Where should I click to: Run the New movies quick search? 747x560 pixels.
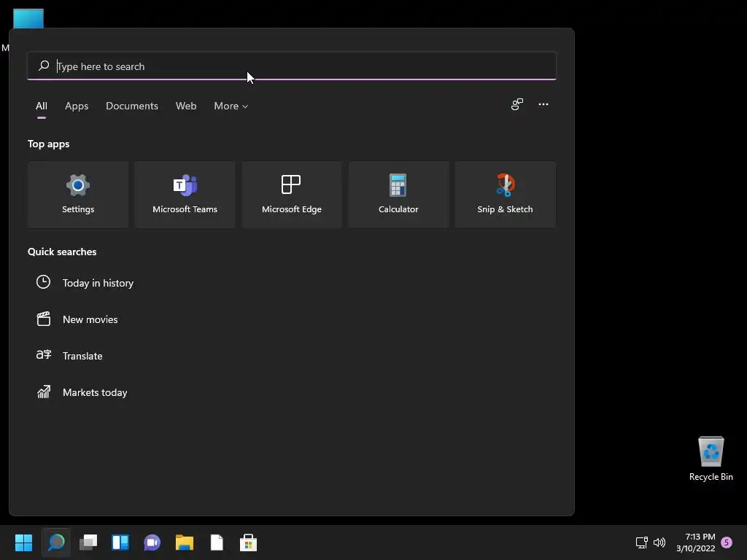coord(90,319)
